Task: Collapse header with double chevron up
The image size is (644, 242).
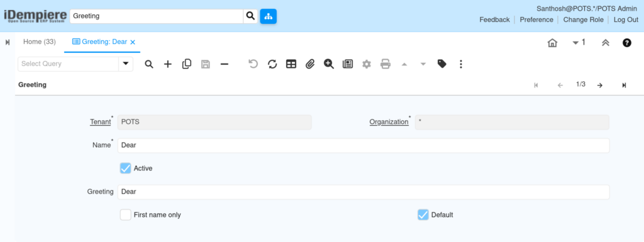Action: [x=606, y=43]
